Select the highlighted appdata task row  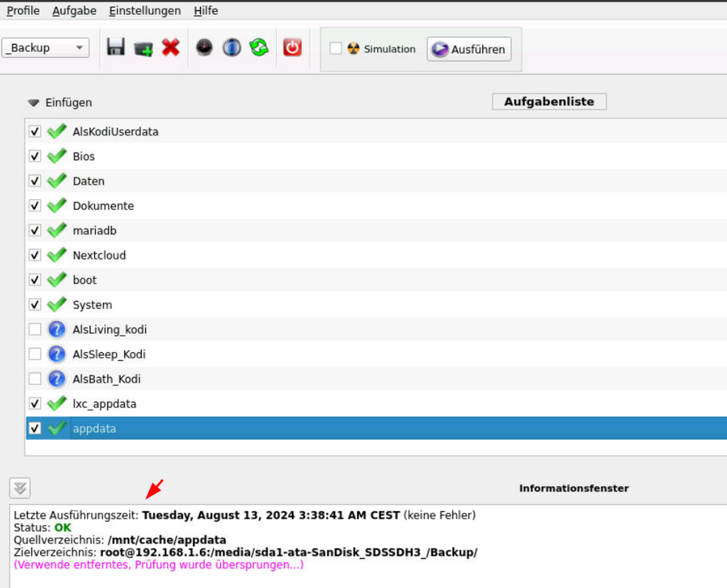[x=376, y=428]
